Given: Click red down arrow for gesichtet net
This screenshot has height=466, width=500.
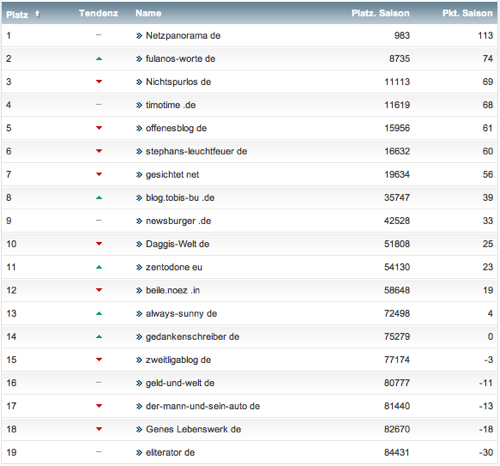Looking at the screenshot, I should [99, 174].
